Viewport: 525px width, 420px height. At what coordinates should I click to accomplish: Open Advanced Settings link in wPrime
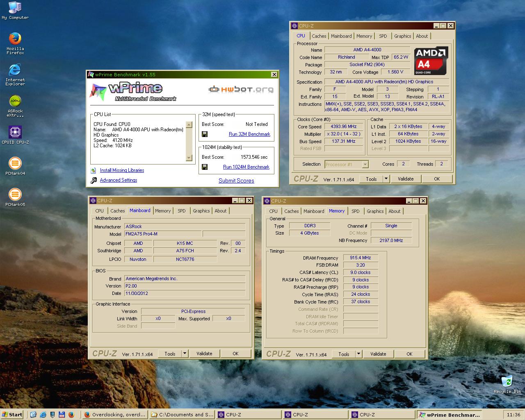click(119, 180)
